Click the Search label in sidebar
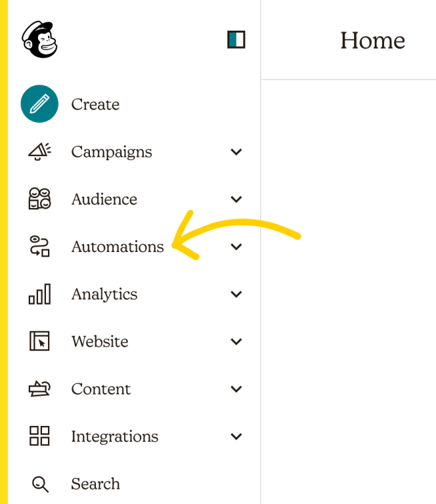The height and width of the screenshot is (504, 436). coord(95,484)
